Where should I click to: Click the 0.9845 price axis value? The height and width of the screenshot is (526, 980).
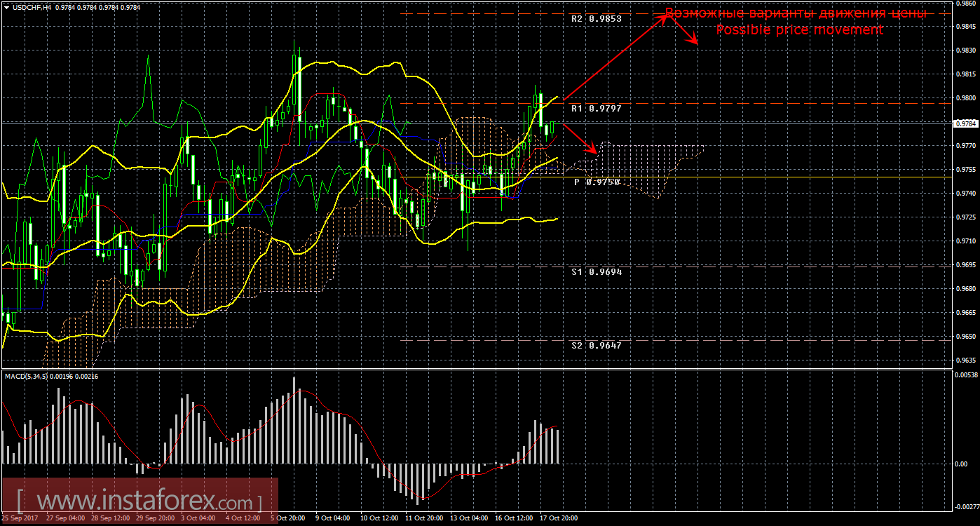(965, 27)
